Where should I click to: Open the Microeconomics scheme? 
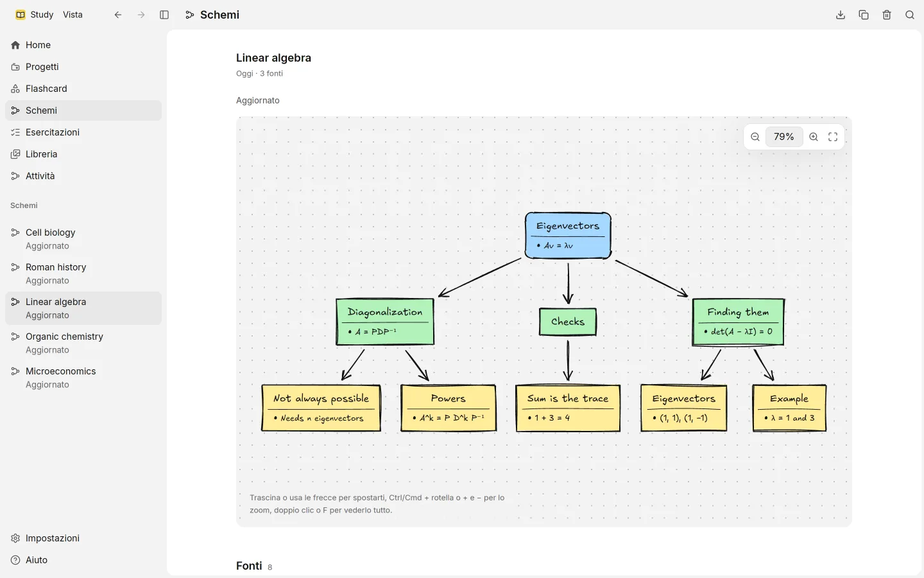(83, 378)
